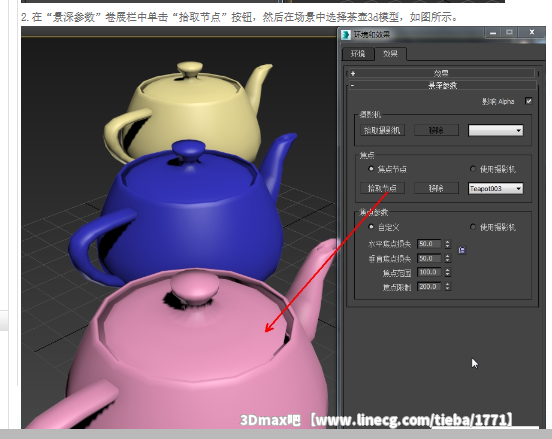Image resolution: width=552 pixels, height=439 pixels.
Task: Click 移除 button in the 焦点 group
Action: tap(436, 188)
